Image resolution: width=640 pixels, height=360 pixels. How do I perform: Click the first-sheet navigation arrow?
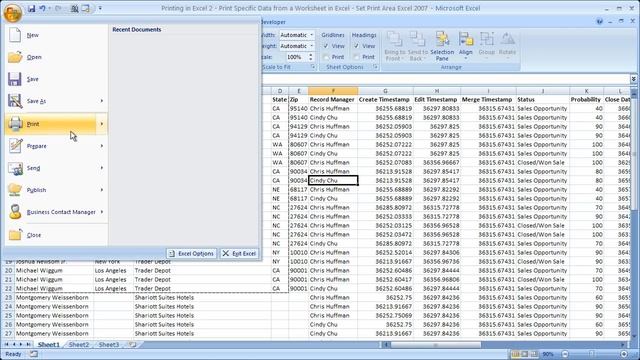(x=7, y=345)
